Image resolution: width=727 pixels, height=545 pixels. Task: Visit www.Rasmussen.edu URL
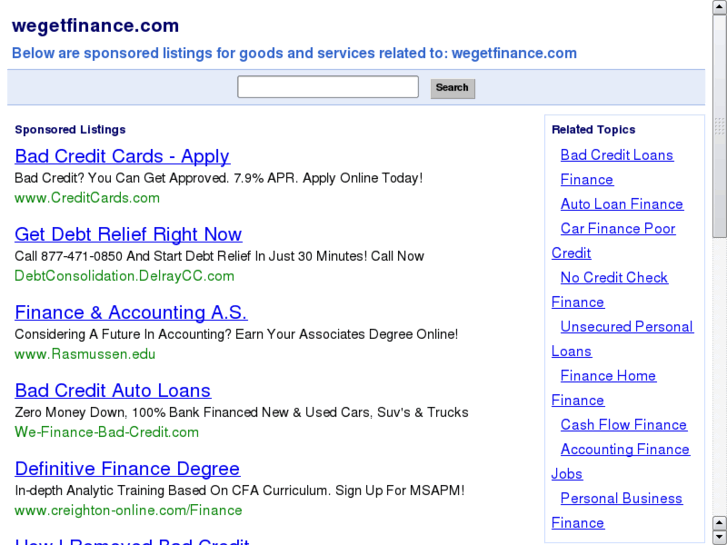click(x=85, y=354)
